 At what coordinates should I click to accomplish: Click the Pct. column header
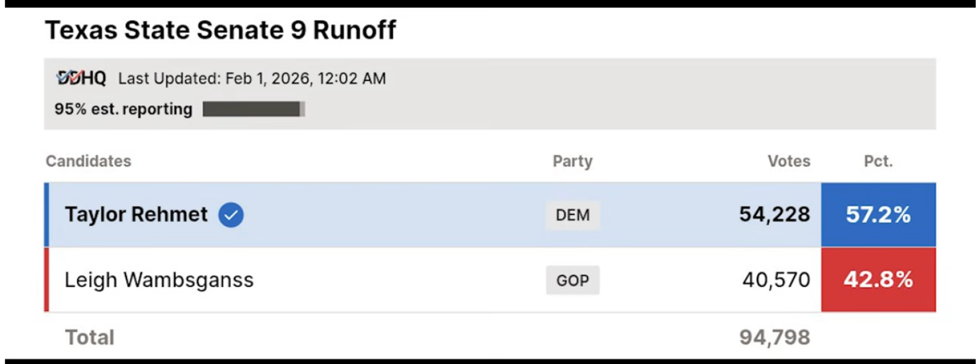878,161
